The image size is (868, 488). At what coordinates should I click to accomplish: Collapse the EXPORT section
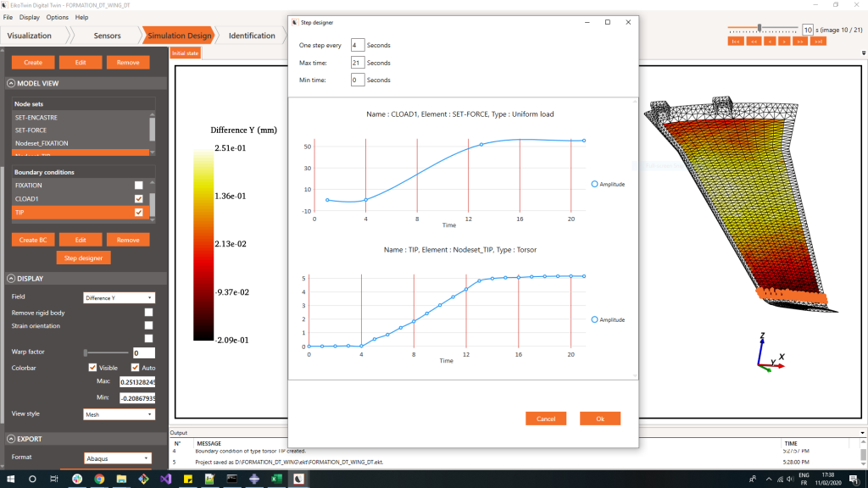coord(11,439)
